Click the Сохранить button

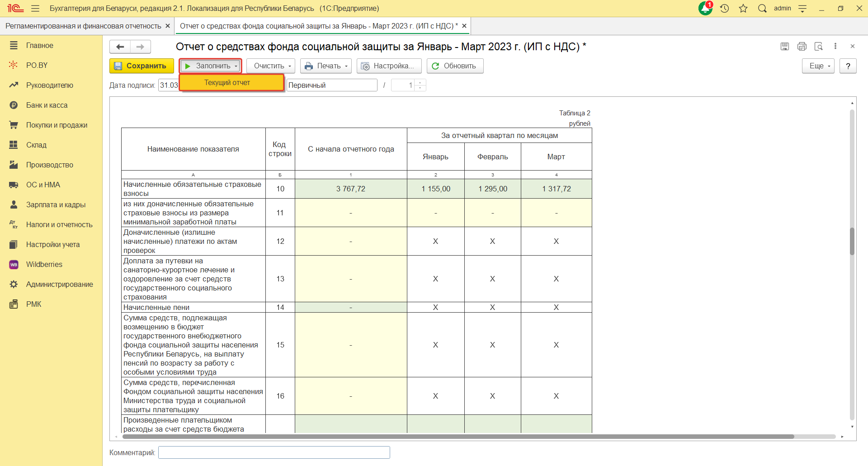[142, 66]
